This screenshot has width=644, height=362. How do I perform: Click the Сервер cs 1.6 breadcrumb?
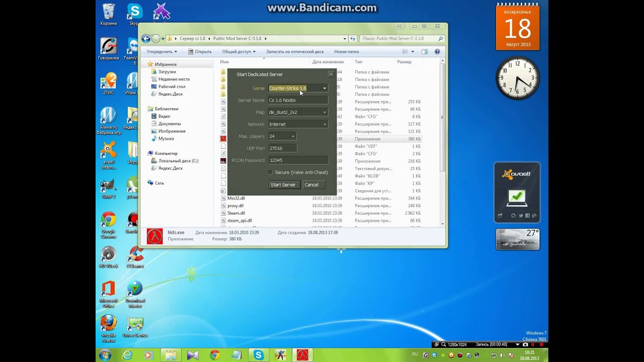tap(192, 39)
